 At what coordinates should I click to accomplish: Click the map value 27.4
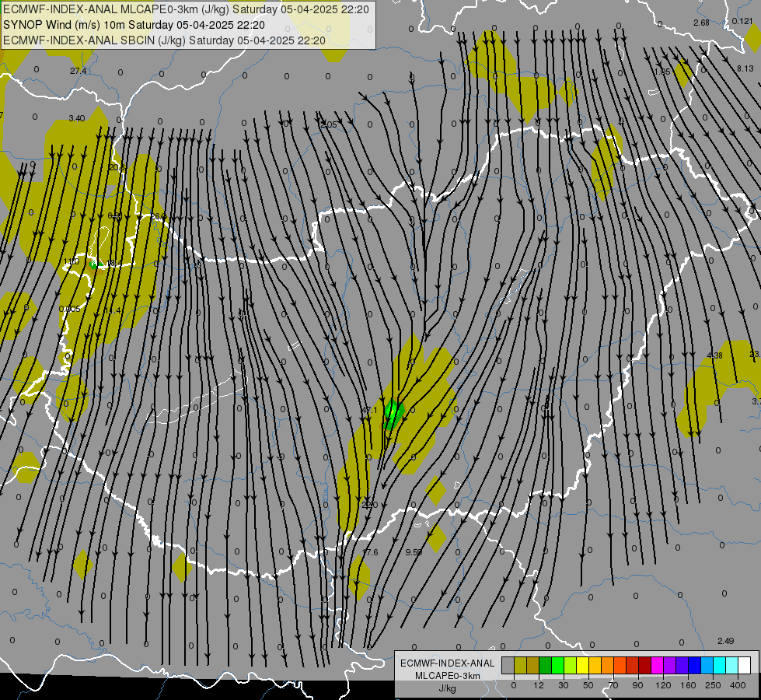[79, 71]
